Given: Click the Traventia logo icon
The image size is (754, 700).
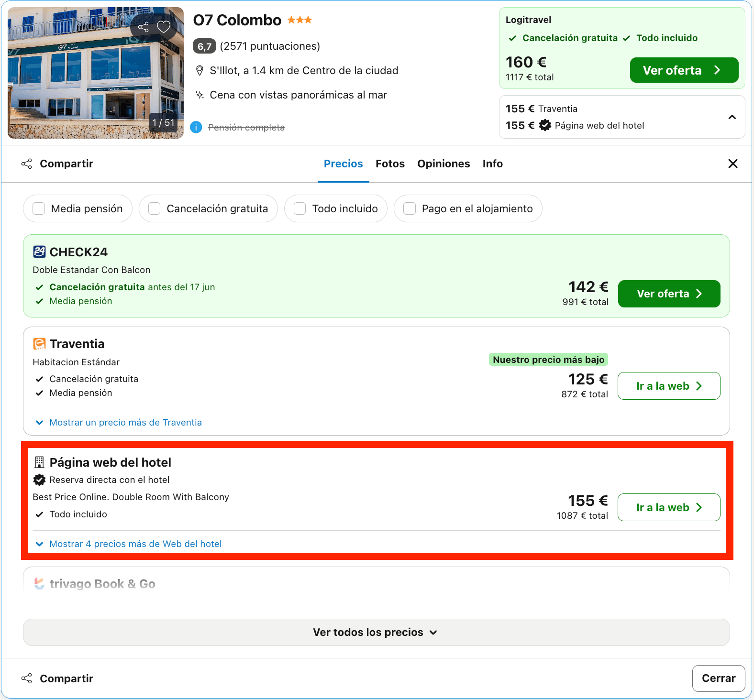Looking at the screenshot, I should click(39, 344).
